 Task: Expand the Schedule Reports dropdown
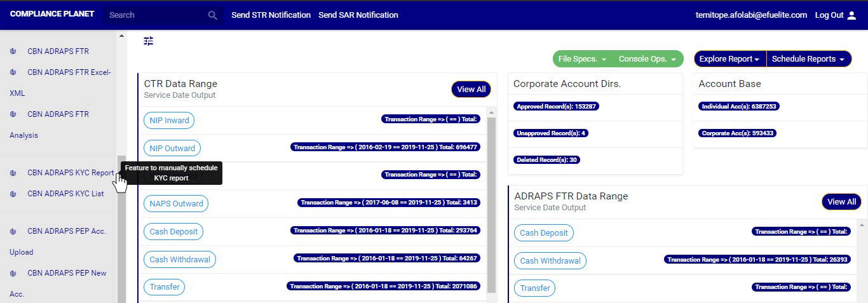click(x=808, y=59)
